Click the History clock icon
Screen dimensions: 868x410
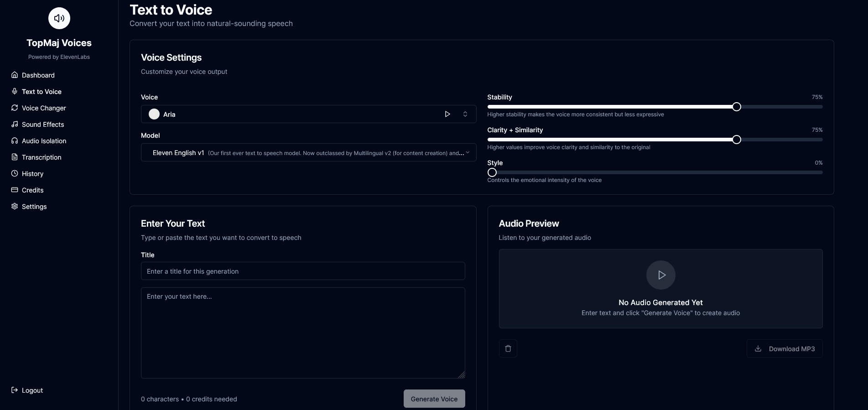coord(15,174)
